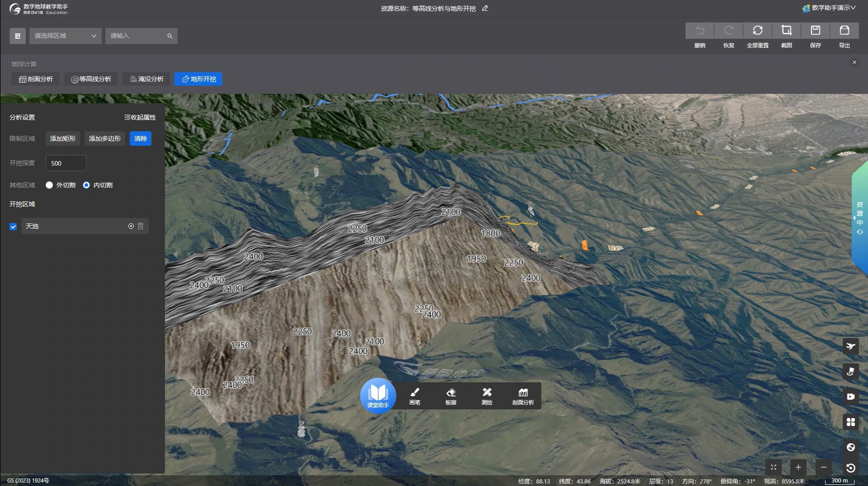The width and height of the screenshot is (868, 486).
Task: Select the 板擦 eraser tool
Action: pos(451,396)
